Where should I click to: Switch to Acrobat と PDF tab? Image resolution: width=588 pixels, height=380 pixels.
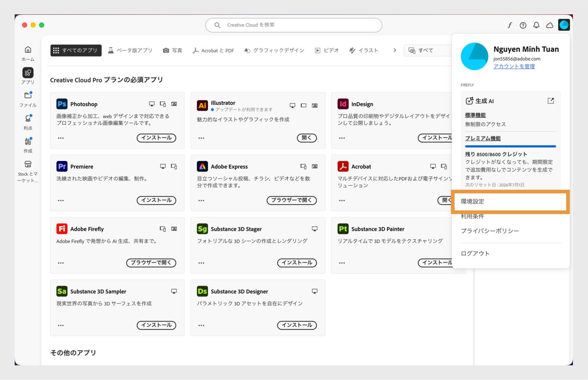tap(213, 50)
